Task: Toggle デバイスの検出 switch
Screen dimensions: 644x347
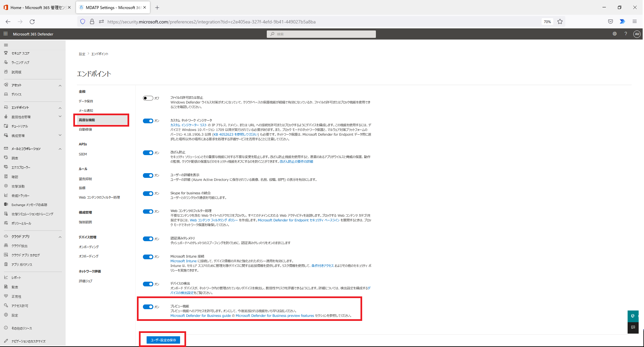Action: coord(148,284)
